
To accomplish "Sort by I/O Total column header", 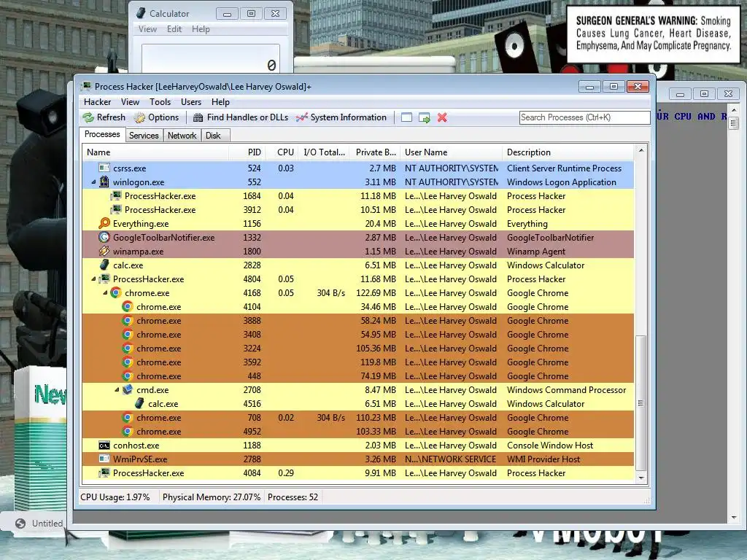I will pyautogui.click(x=323, y=152).
